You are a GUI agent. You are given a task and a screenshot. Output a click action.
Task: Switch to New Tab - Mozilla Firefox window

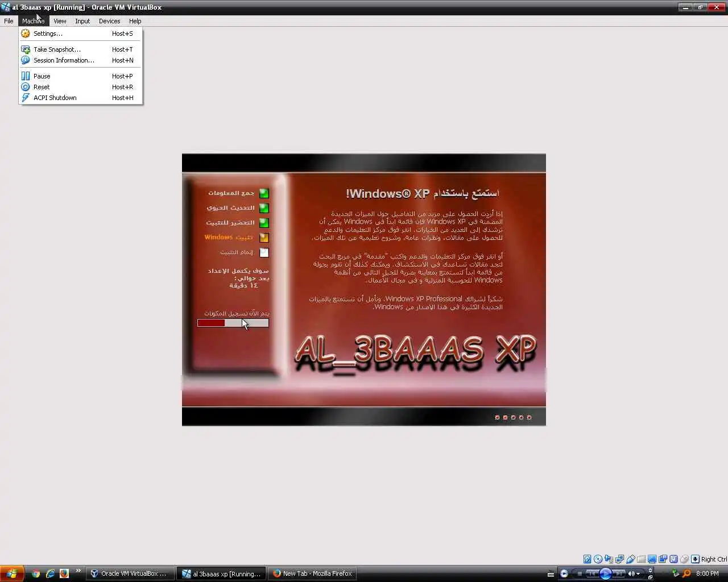[312, 573]
